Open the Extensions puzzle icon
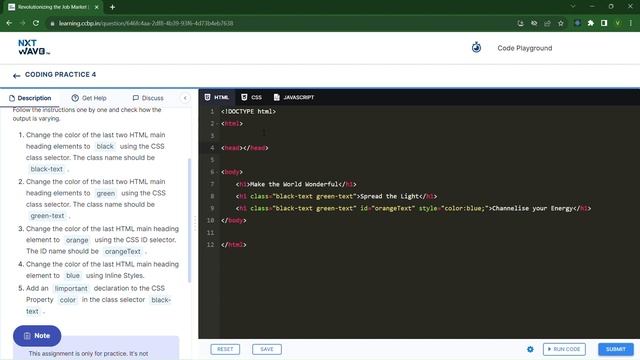Screen dimensions: 640x360 coord(591,23)
